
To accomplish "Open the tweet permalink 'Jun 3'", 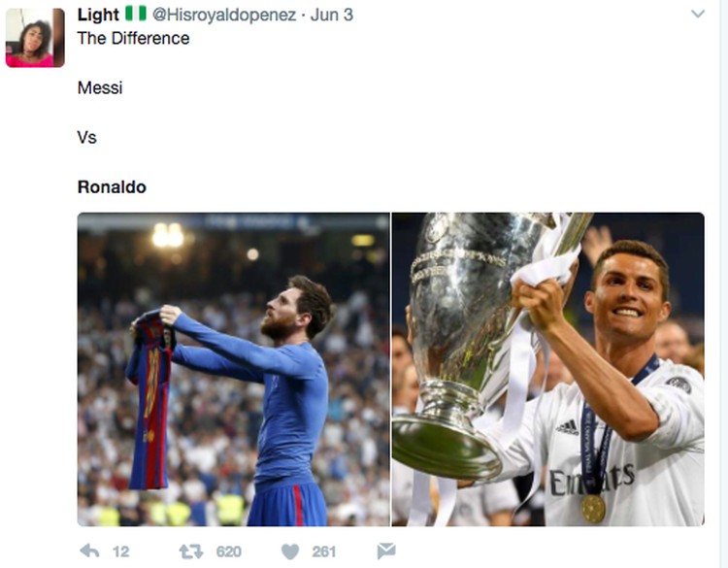I will pyautogui.click(x=331, y=16).
